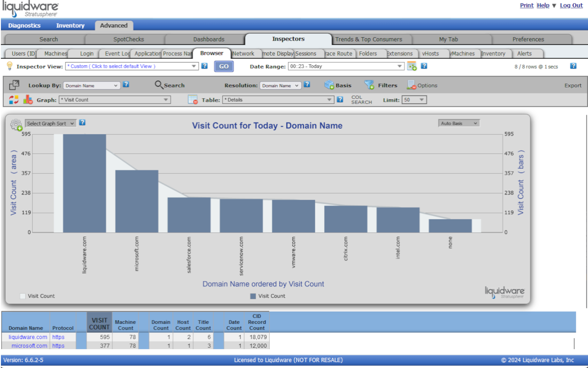This screenshot has height=368, width=588.
Task: Open the Date Range dropdown
Action: tap(346, 66)
